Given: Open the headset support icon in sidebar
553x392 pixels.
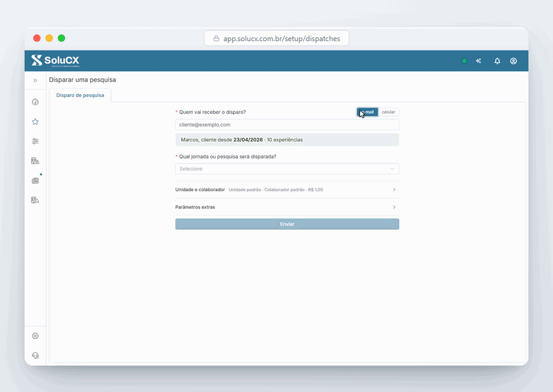Looking at the screenshot, I should (x=35, y=355).
